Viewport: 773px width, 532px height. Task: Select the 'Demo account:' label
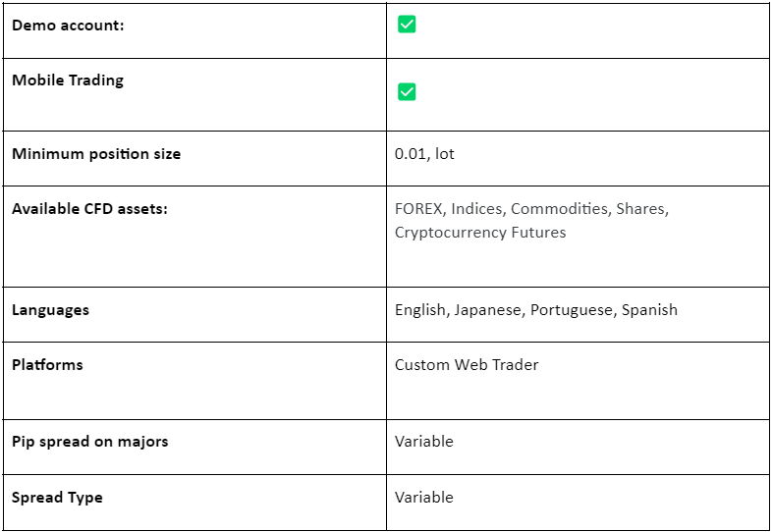coord(68,26)
